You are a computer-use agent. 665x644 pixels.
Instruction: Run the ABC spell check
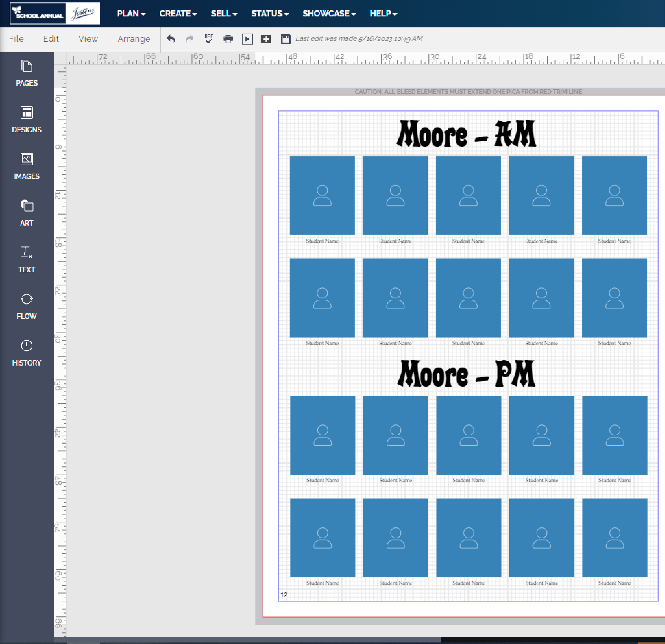click(x=209, y=39)
